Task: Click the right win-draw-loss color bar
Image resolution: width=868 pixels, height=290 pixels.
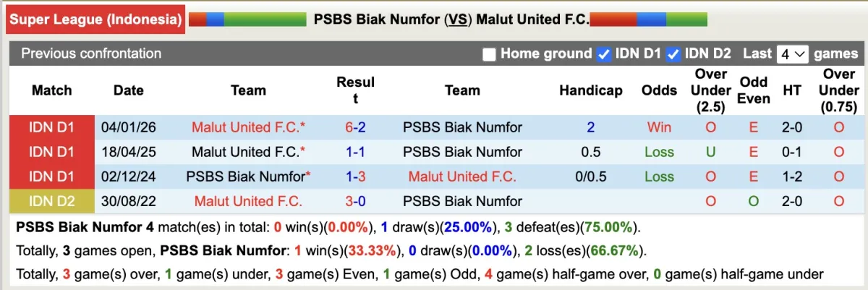Action: point(649,20)
